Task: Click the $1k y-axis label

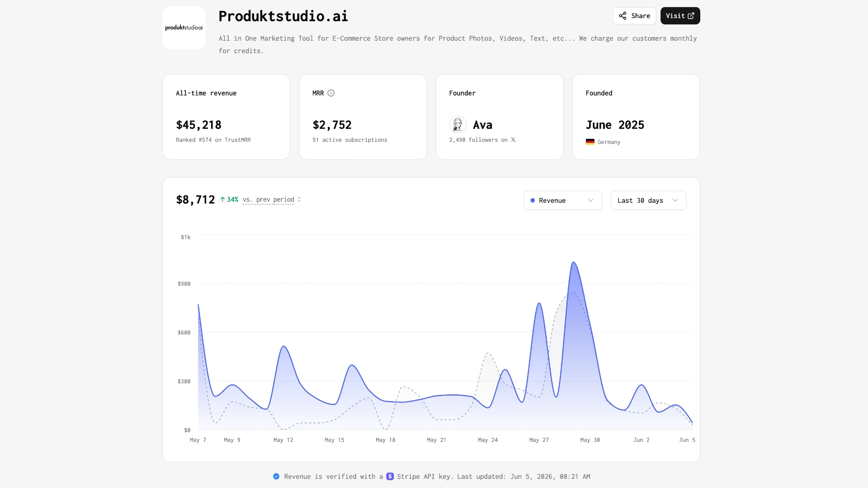Action: [x=185, y=237]
